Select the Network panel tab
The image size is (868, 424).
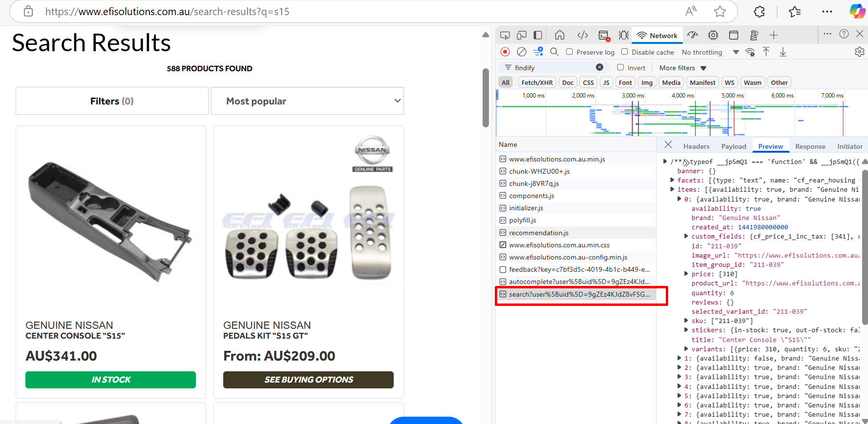(x=657, y=36)
